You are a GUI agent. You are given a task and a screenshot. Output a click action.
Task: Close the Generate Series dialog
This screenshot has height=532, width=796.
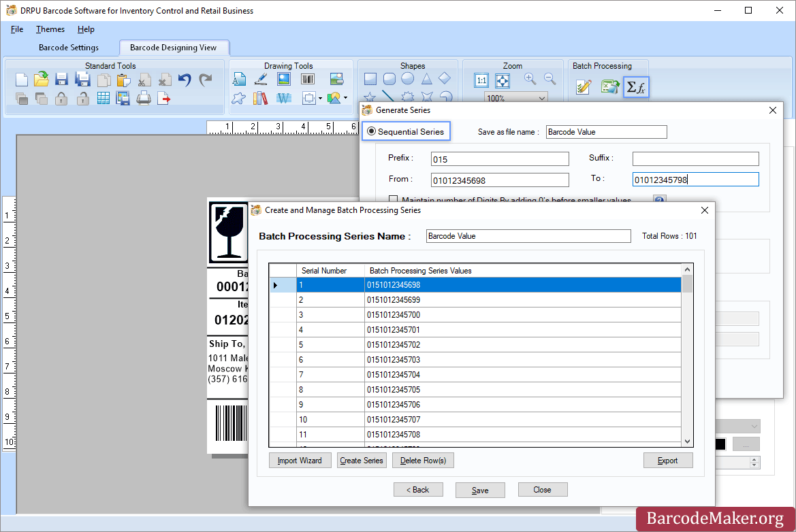[773, 110]
